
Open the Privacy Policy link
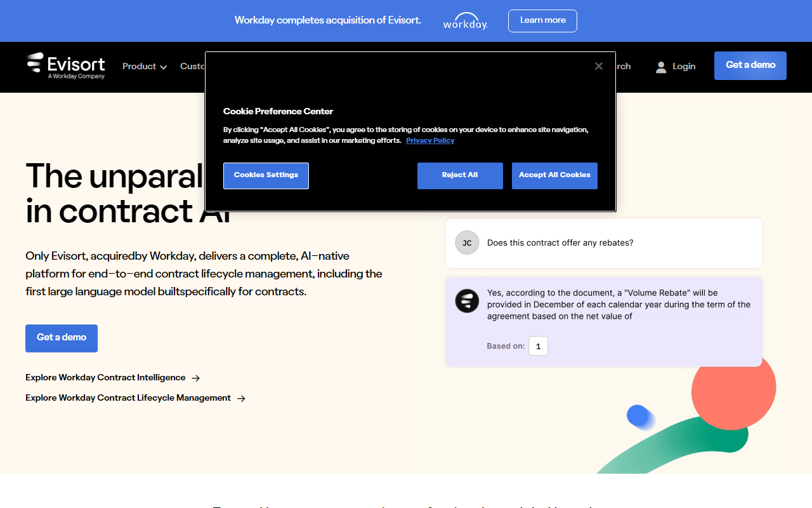point(430,140)
